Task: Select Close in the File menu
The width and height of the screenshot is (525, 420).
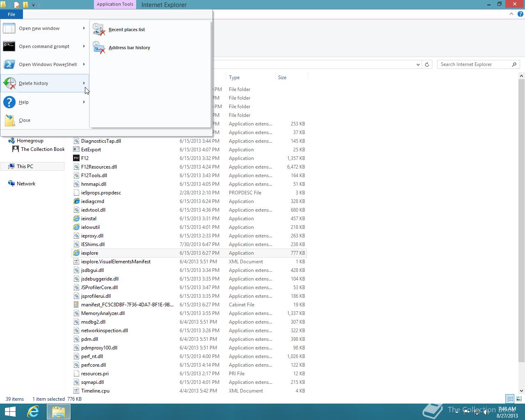Action: click(45, 120)
